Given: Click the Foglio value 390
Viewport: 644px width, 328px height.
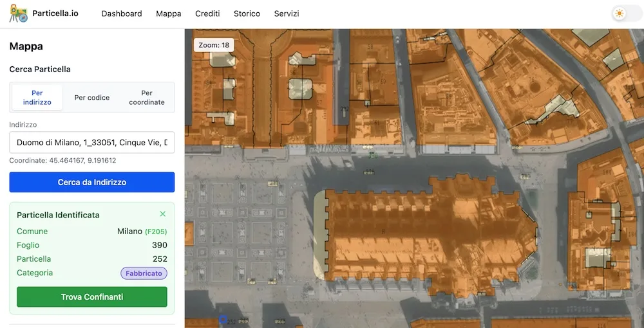Looking at the screenshot, I should click(x=159, y=245).
